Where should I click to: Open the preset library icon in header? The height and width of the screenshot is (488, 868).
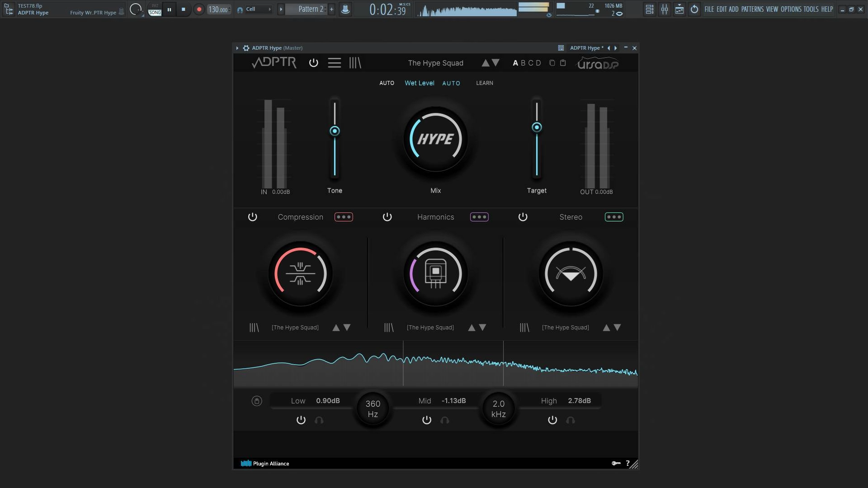(x=355, y=63)
